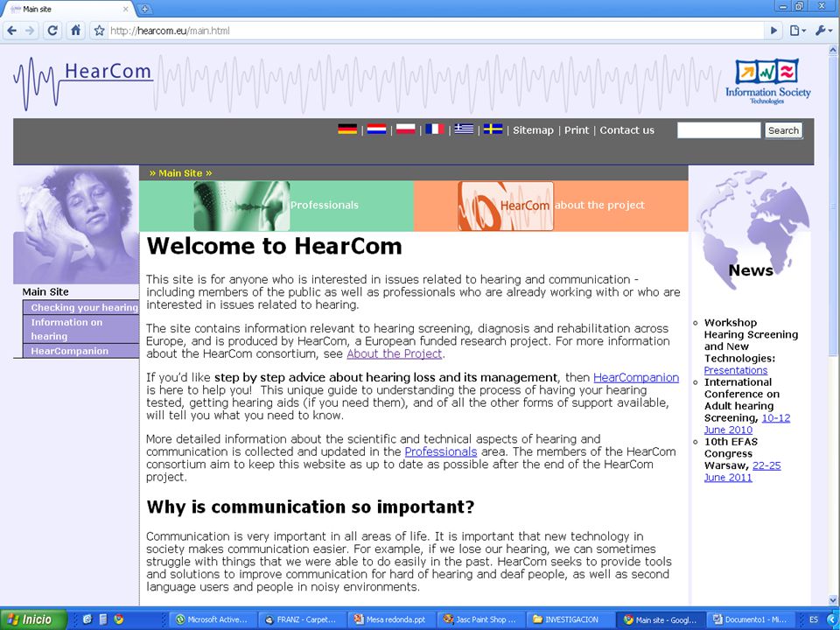Click the Main Site breadcrumb

[180, 173]
